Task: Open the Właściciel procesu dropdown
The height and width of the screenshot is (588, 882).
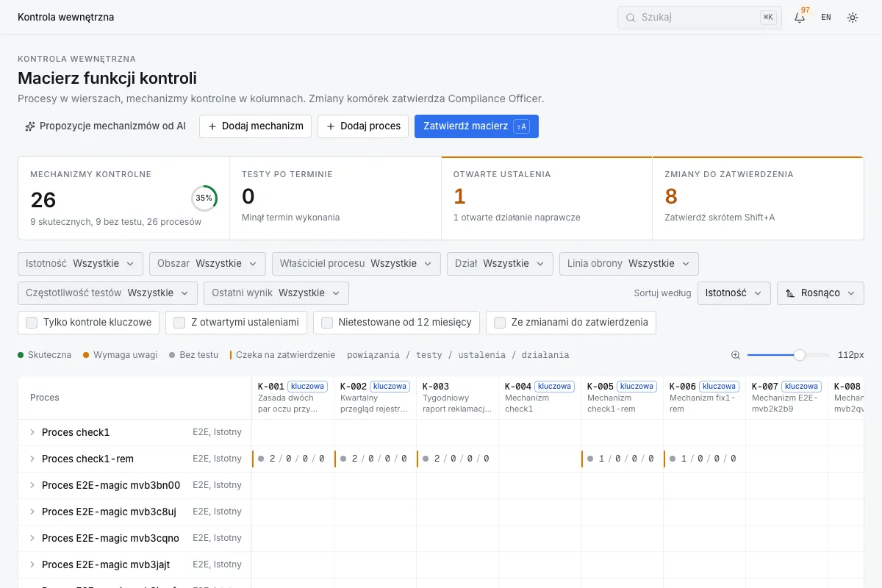Action: [356, 264]
